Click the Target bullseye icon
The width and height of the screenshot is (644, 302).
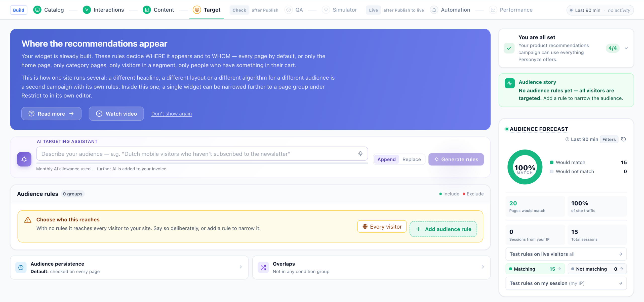coord(197,10)
